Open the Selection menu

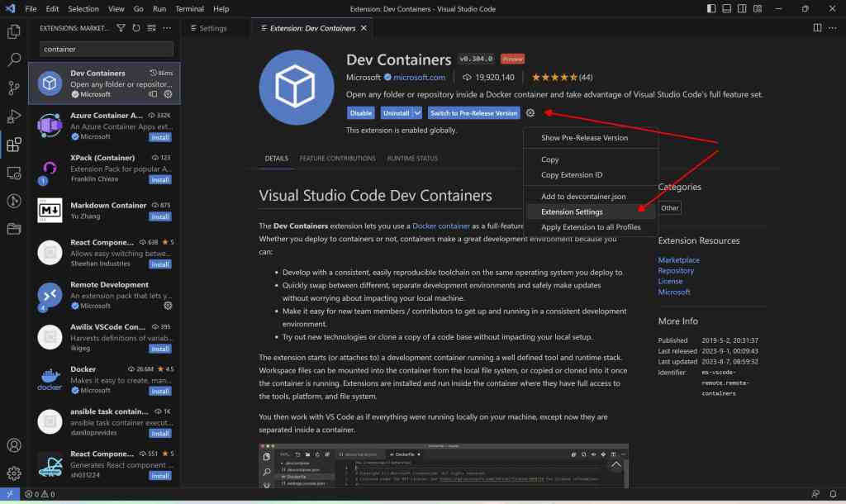coord(83,8)
